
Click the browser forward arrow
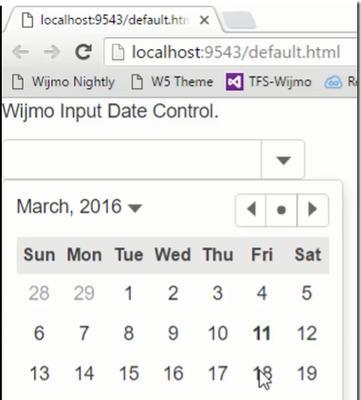pos(51,52)
